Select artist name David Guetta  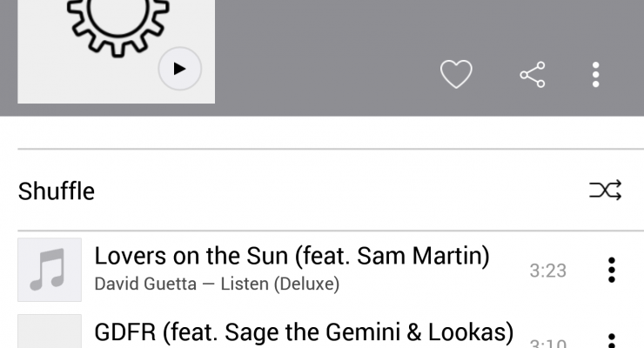pyautogui.click(x=144, y=284)
